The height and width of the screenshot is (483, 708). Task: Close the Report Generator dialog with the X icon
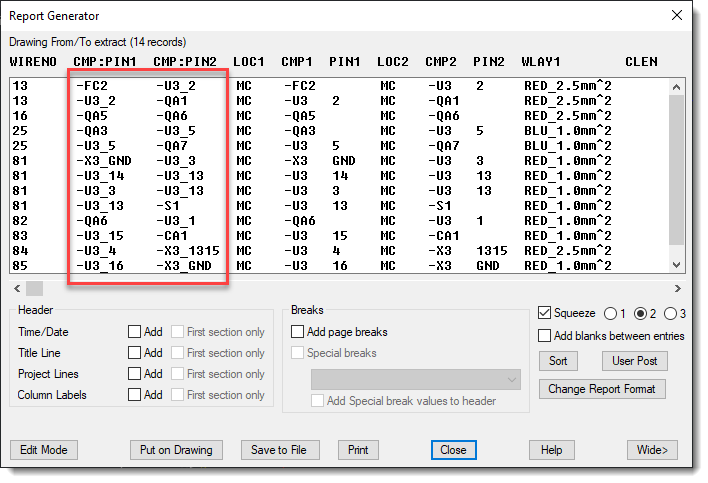click(x=676, y=15)
